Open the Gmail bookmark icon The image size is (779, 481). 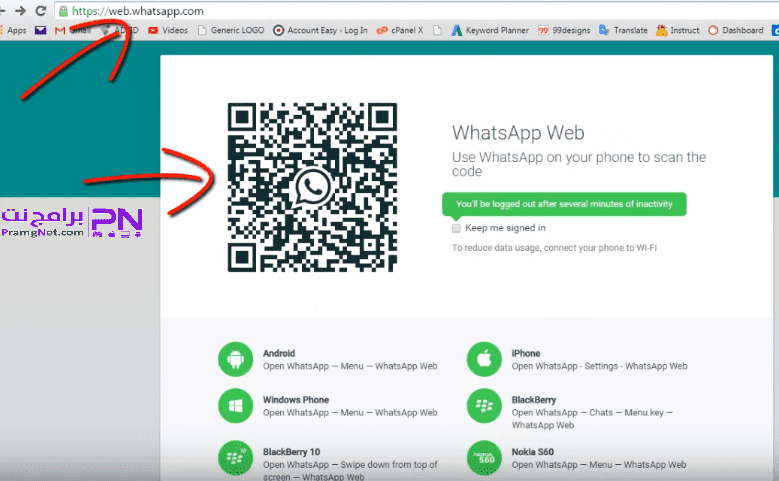click(x=60, y=30)
